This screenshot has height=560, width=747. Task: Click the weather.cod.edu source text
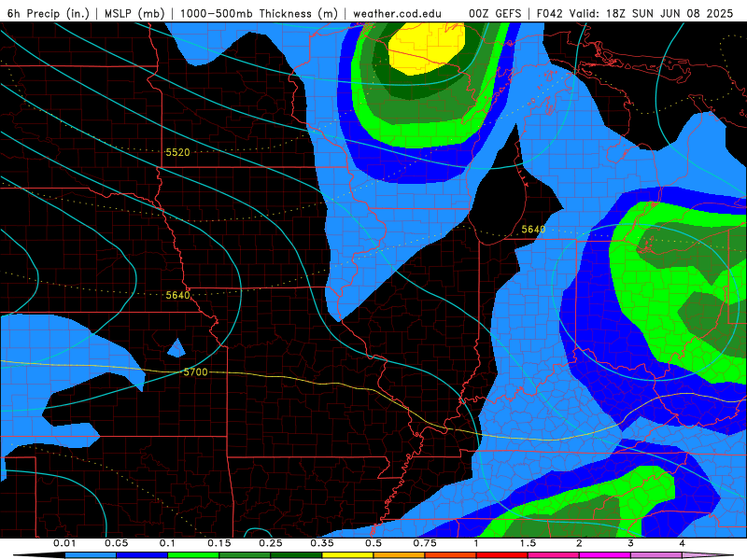[397, 13]
